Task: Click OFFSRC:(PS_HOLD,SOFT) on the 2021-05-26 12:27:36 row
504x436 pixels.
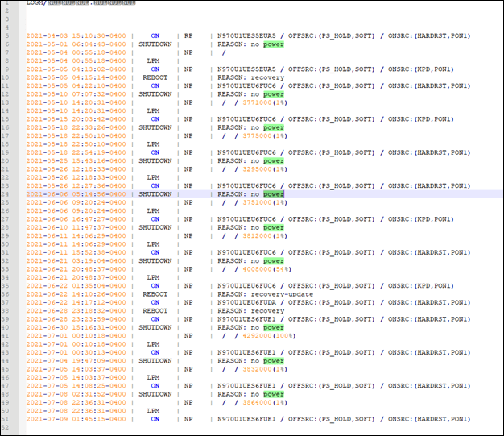Action: pos(332,186)
